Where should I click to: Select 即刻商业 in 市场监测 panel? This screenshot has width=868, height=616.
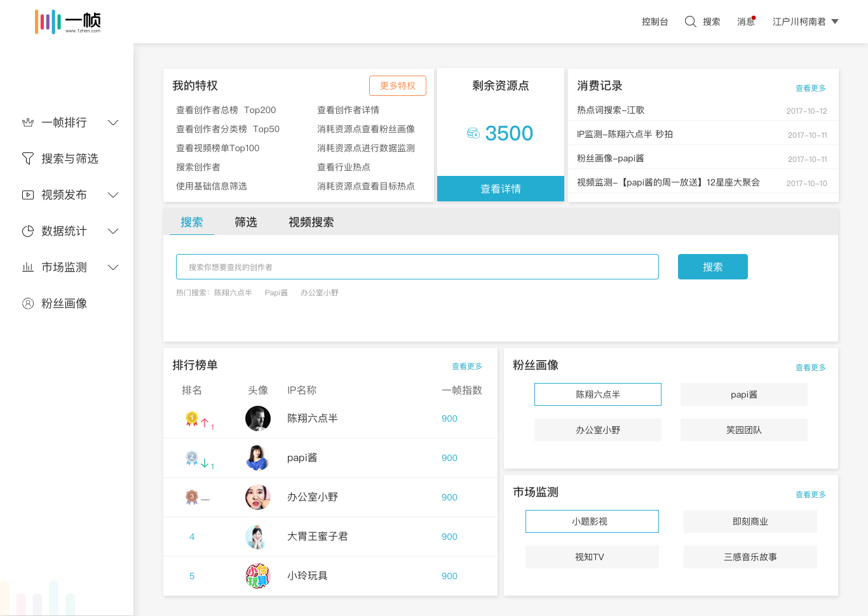click(750, 521)
